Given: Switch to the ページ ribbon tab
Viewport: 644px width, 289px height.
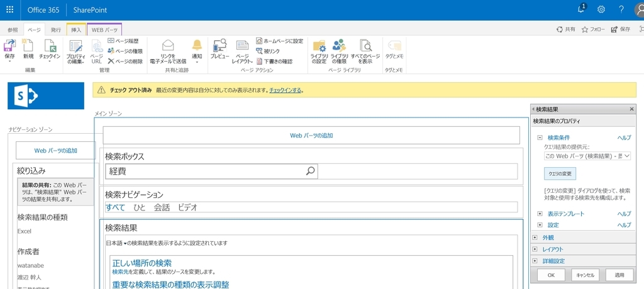Looking at the screenshot, I should point(35,30).
